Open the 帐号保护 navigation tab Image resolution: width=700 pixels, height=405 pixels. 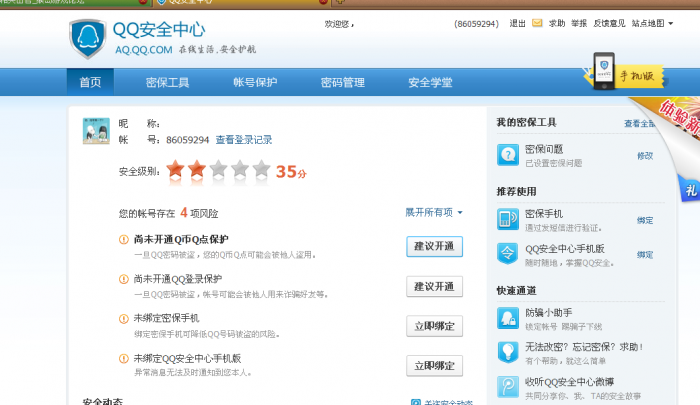pos(255,82)
